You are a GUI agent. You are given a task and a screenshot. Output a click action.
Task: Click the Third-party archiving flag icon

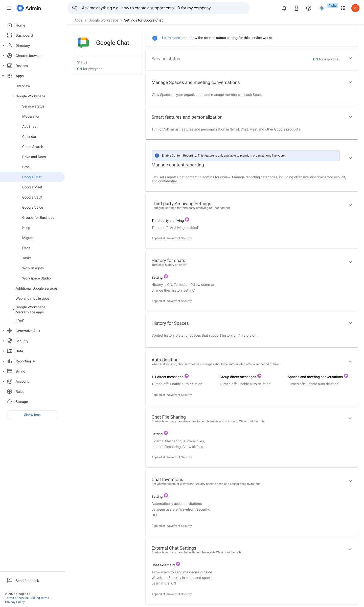pos(187,220)
